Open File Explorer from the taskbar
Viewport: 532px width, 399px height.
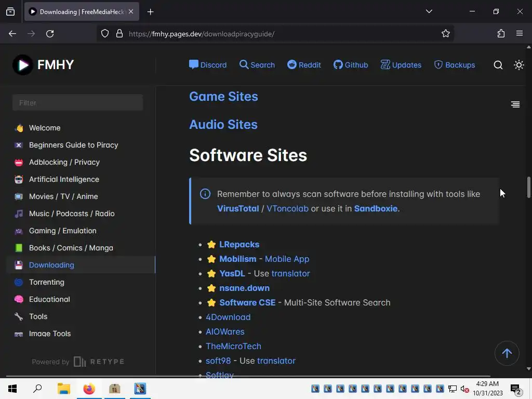tap(63, 389)
